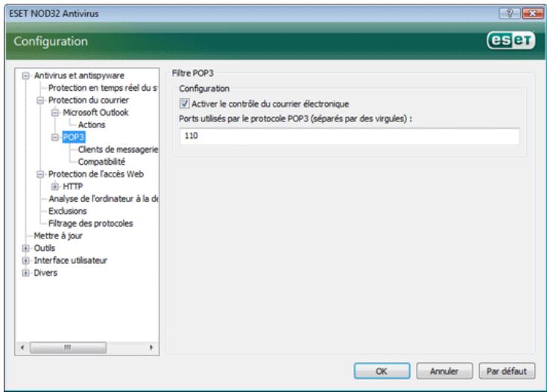Open Protection en temps réel tree item
This screenshot has width=547, height=392.
(x=103, y=88)
